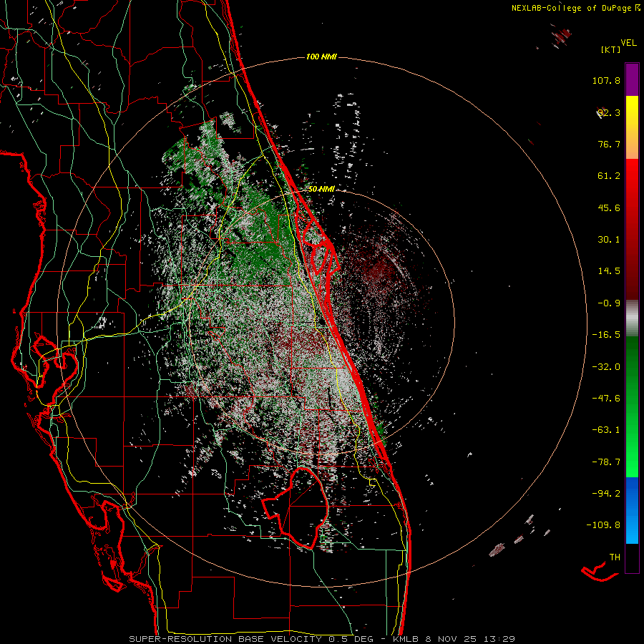Viewport: 644px width, 644px height.
Task: Pick the yellow-orange segment of the color bar
Action: coord(632,127)
